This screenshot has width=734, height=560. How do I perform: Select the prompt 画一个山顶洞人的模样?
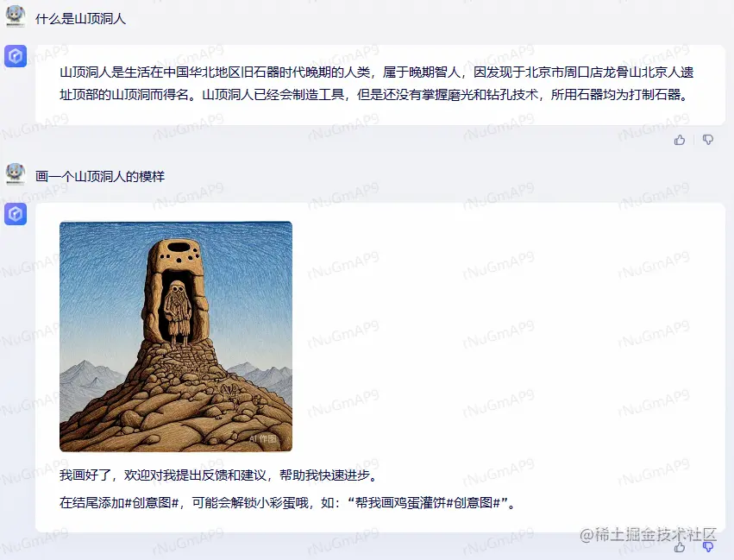point(100,177)
